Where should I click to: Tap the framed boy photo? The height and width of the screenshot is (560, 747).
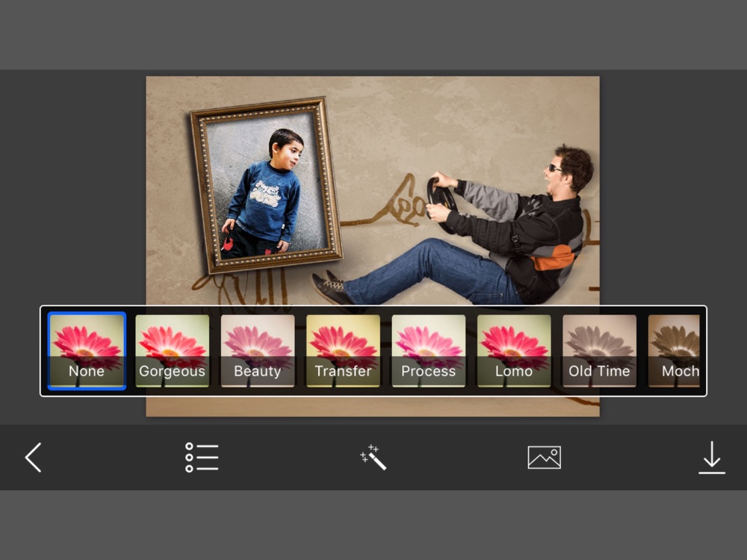pos(267,185)
